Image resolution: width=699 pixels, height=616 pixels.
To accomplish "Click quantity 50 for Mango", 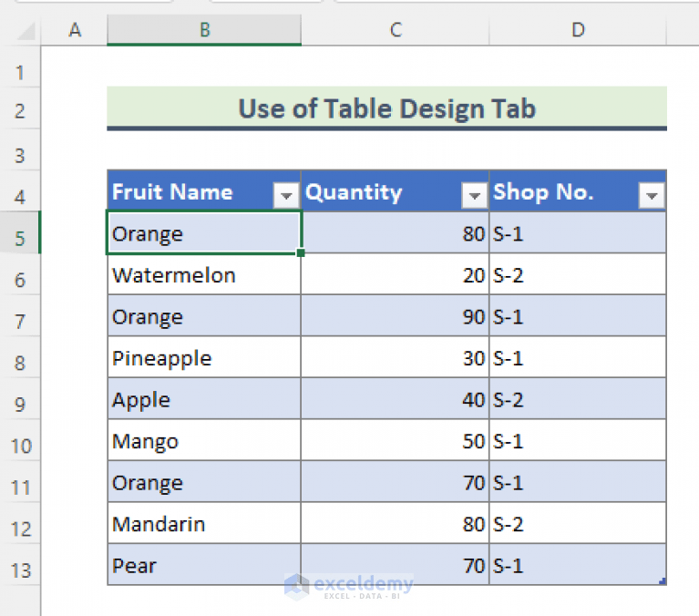I will [395, 440].
